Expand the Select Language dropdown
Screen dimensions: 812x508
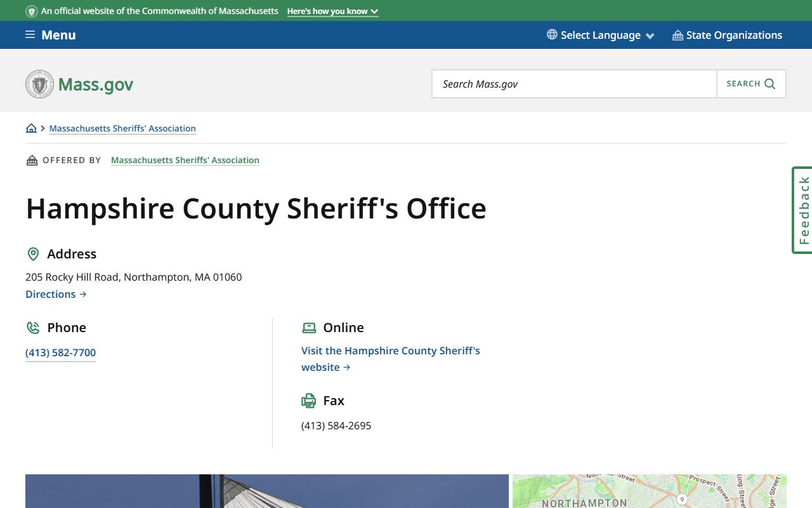click(x=601, y=35)
